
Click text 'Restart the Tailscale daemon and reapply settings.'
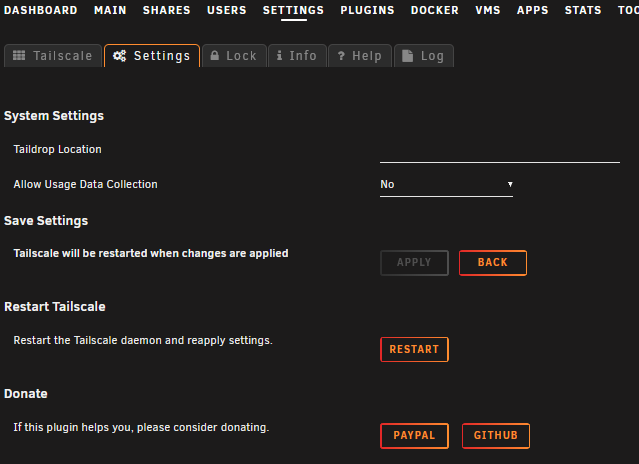coord(143,340)
